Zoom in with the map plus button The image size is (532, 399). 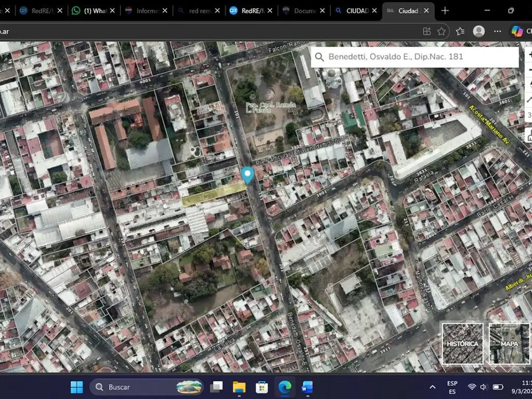(x=529, y=55)
